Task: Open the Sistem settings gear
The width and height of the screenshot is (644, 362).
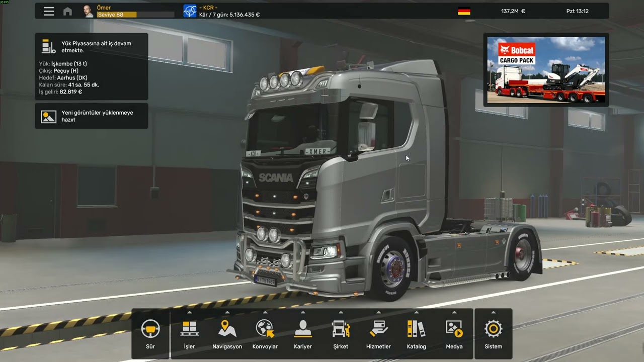Action: coord(494,334)
